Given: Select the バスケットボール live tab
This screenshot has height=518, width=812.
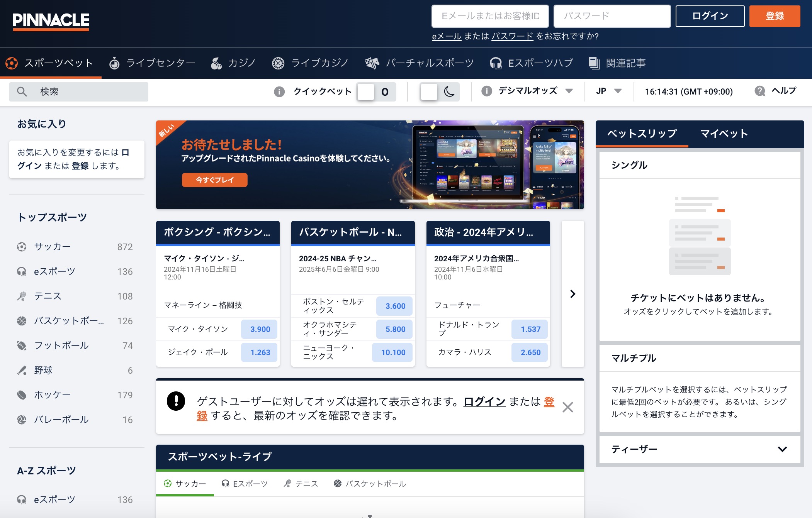Looking at the screenshot, I should pos(370,484).
